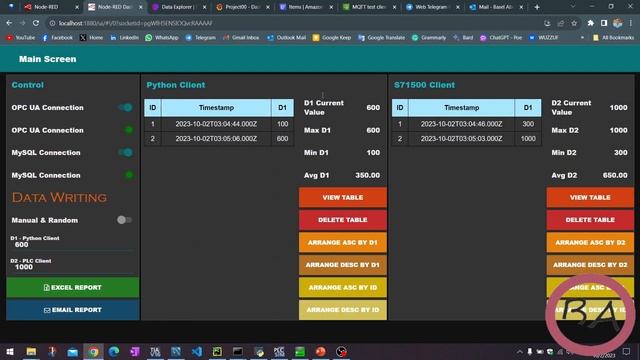Open the Google Keep bookmark
The height and width of the screenshot is (360, 640).
tap(332, 38)
